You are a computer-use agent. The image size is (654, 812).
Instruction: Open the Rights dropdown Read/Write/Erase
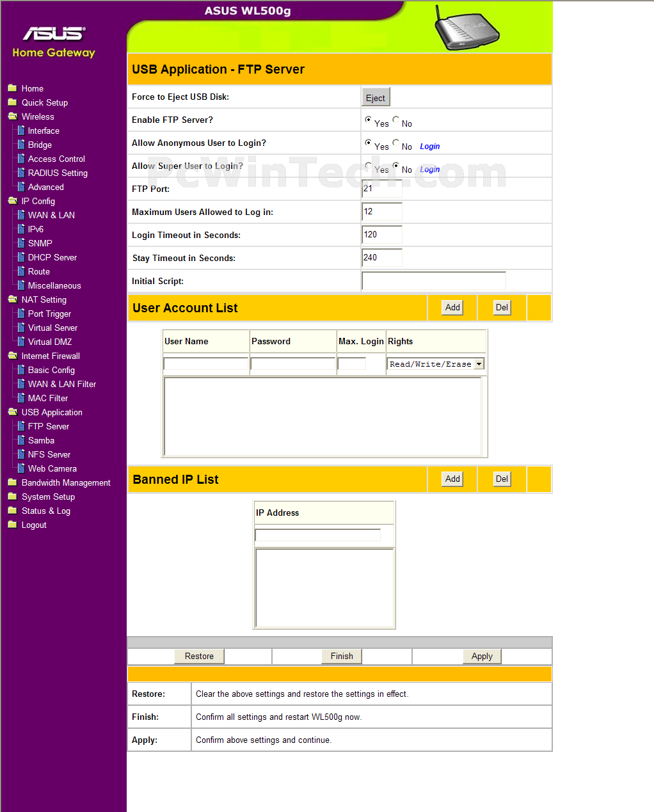click(x=435, y=364)
